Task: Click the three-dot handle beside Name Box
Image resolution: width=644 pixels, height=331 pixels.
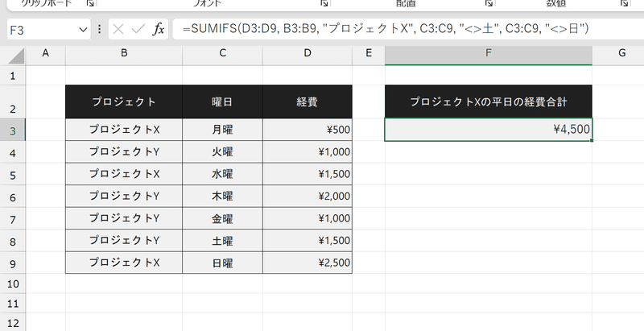Action: [99, 29]
